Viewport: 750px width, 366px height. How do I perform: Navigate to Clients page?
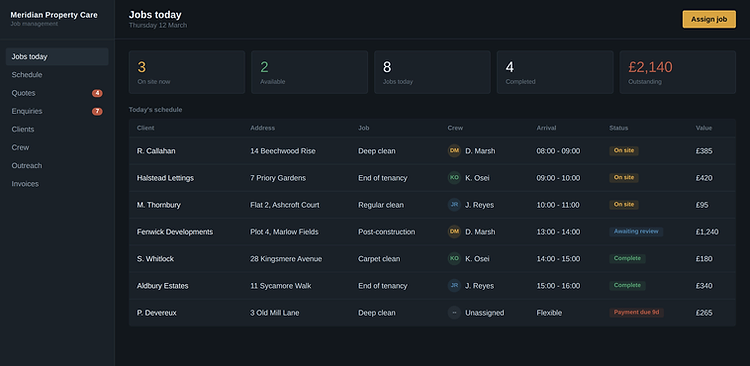coord(57,129)
